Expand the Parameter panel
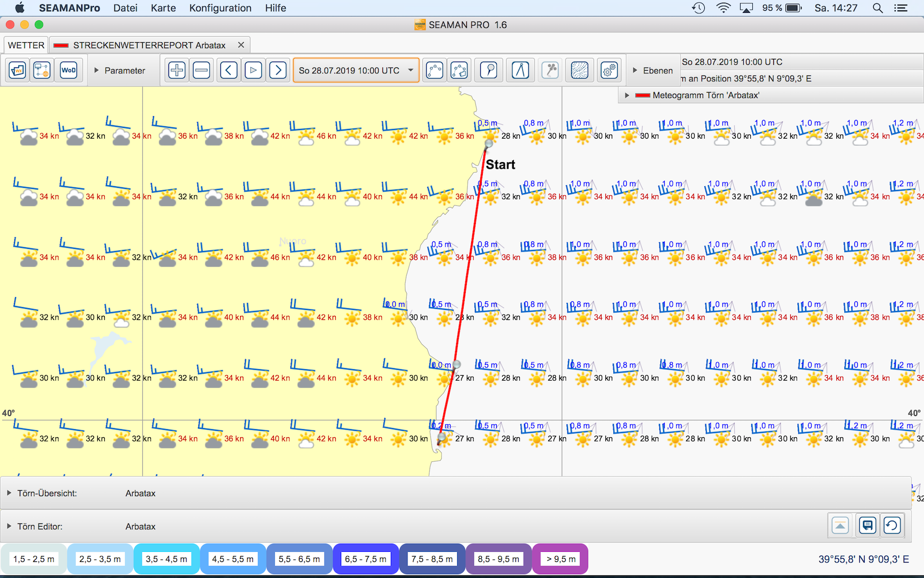The image size is (924, 578). pyautogui.click(x=97, y=70)
